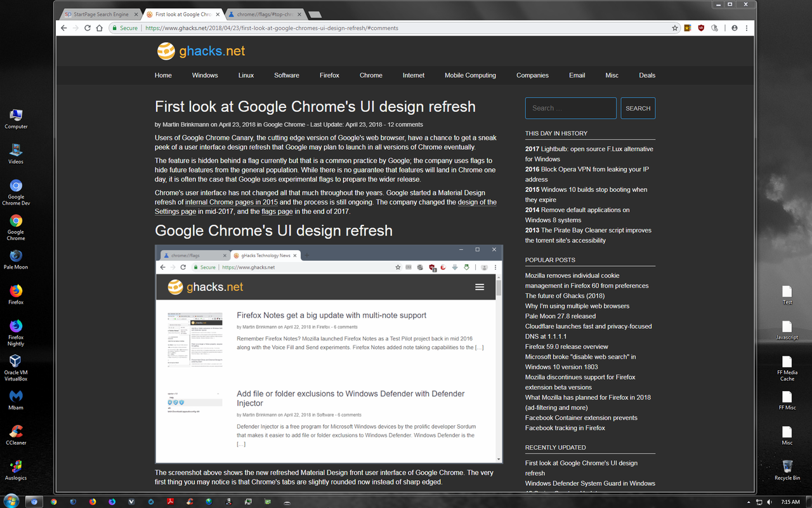Open the Firefox navigation item
This screenshot has width=812, height=508.
329,75
